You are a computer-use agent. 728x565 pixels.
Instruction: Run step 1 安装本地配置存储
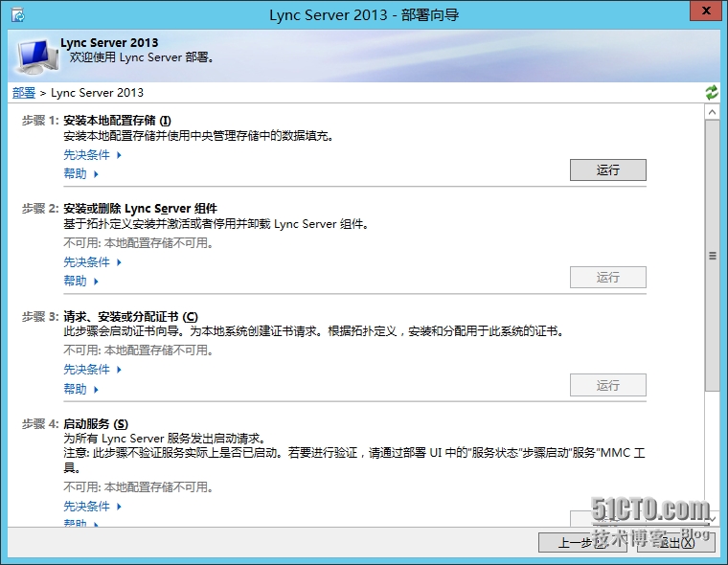point(607,169)
